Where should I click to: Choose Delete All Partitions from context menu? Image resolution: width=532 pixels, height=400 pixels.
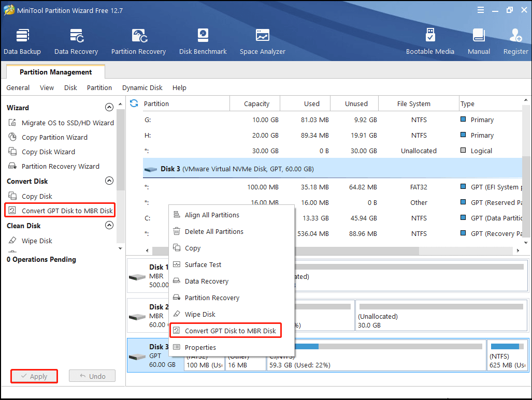click(232, 231)
